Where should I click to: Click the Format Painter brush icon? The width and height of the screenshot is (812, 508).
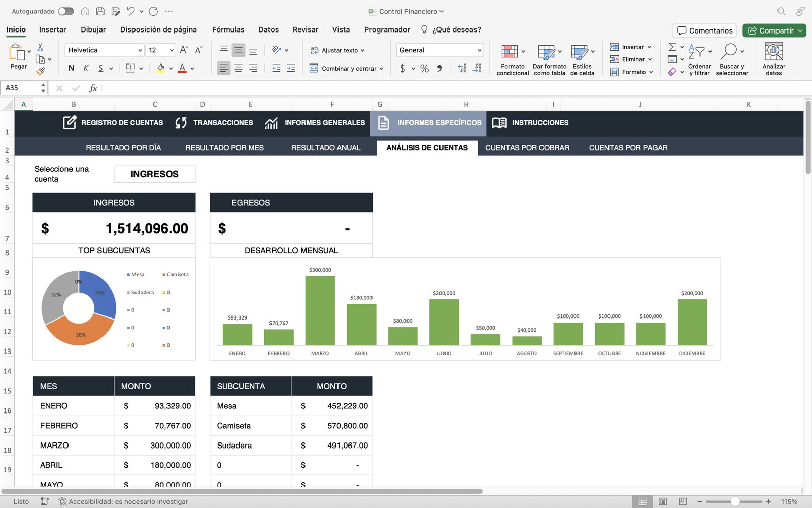(x=40, y=72)
